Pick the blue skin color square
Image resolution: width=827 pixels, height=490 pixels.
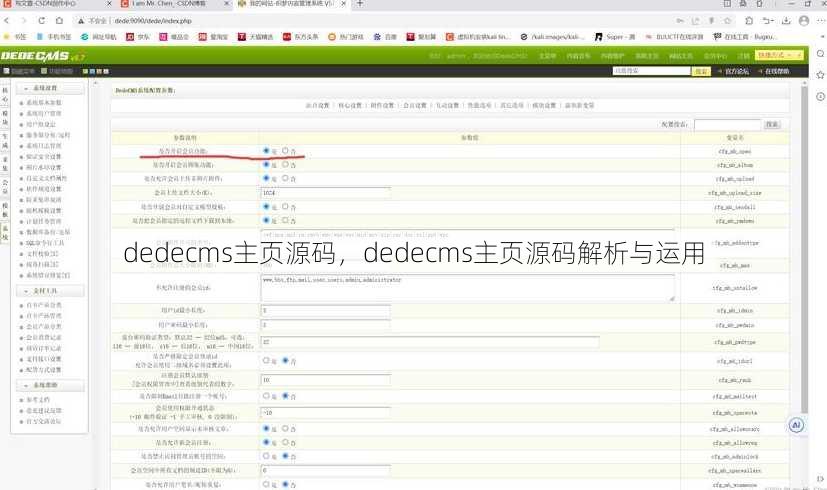pos(92,71)
